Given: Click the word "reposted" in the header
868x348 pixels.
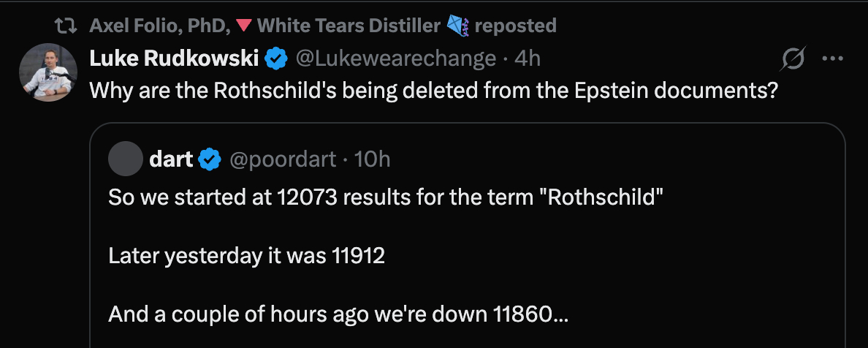Looking at the screenshot, I should pos(515,26).
